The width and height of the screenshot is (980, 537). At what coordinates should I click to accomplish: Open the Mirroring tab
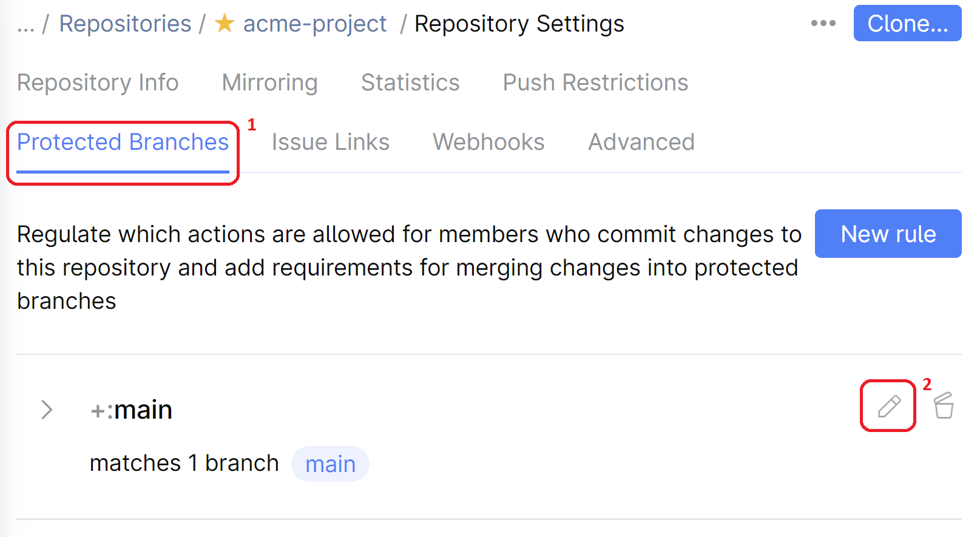(269, 83)
